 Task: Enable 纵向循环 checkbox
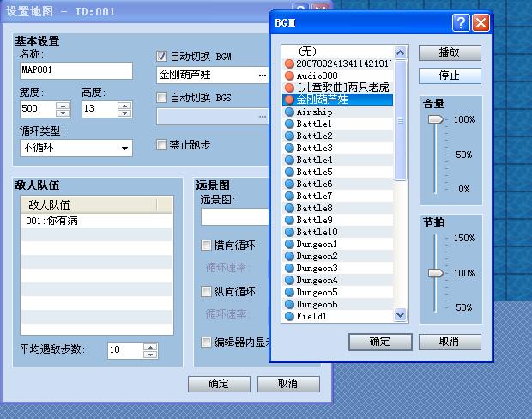click(206, 292)
